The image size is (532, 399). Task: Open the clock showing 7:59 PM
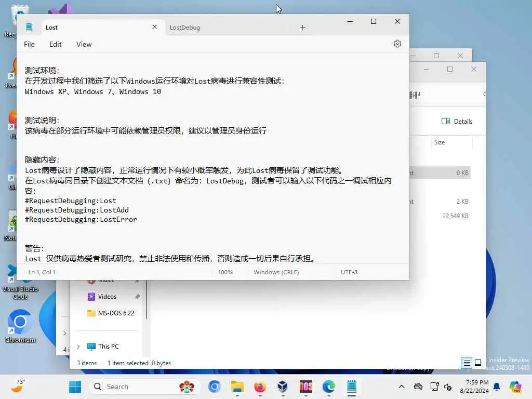(x=474, y=387)
